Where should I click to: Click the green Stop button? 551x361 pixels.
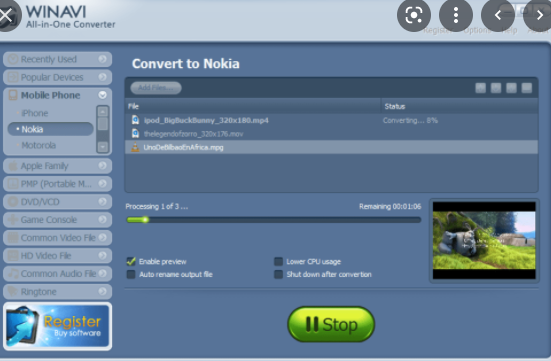(x=331, y=324)
